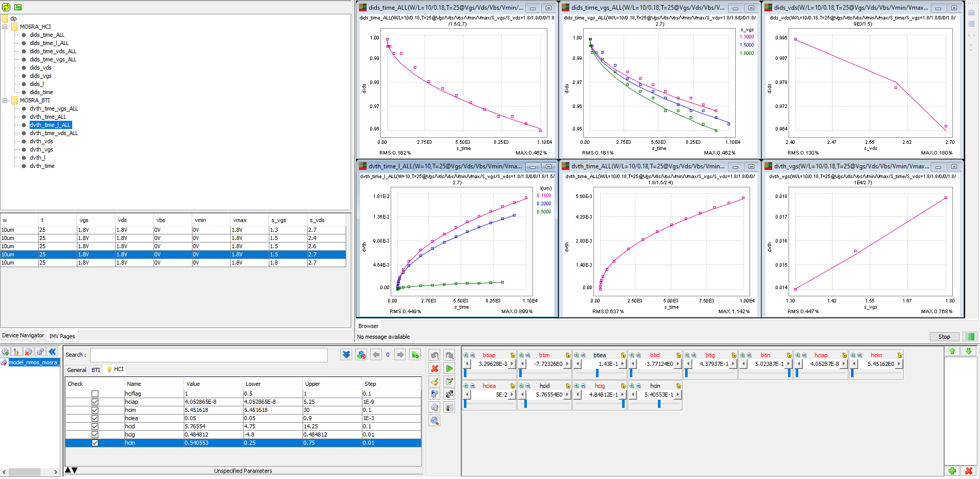
Task: Click the blue double-down chevron icon near Search
Action: (x=346, y=354)
